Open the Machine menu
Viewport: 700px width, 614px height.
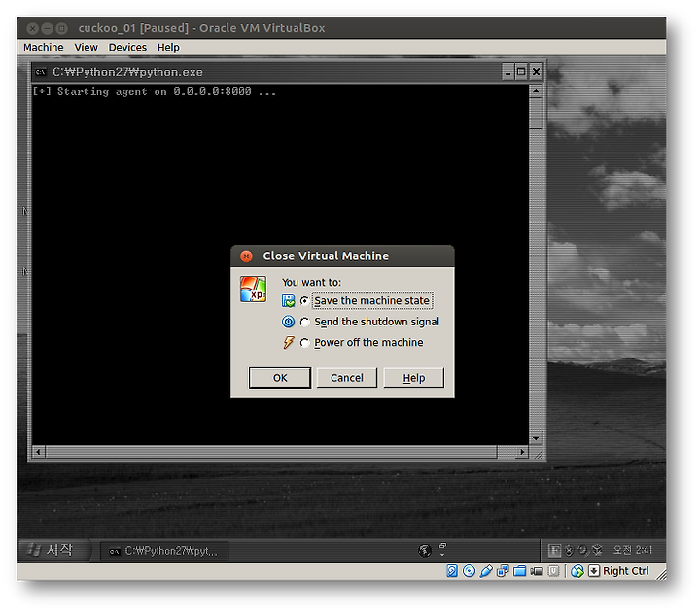44,47
